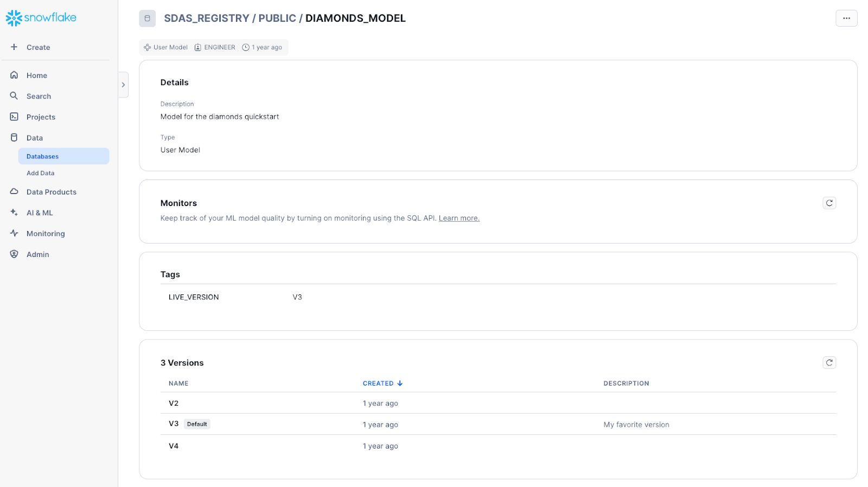868x487 pixels.
Task: Navigate to Data Products
Action: [52, 192]
